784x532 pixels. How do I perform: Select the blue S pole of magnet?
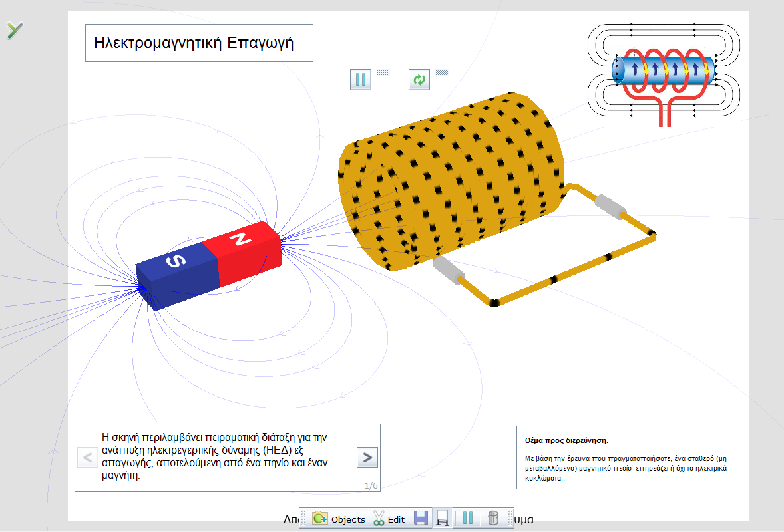tap(178, 276)
